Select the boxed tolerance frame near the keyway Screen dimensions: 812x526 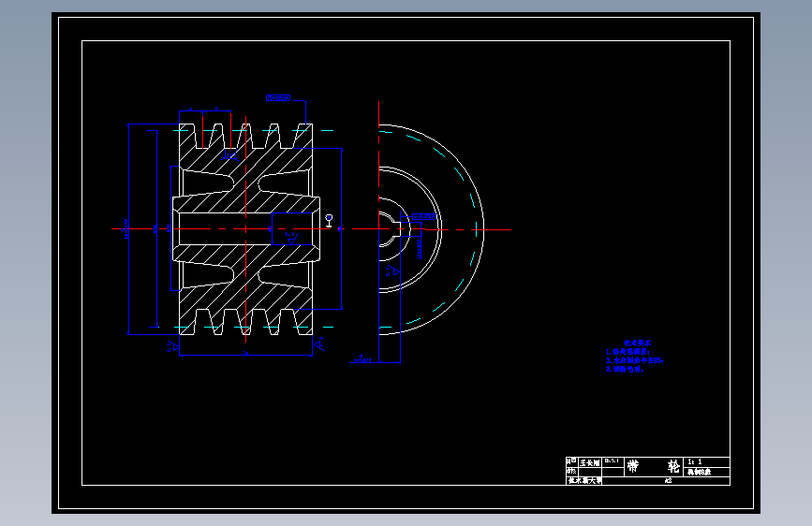click(424, 216)
